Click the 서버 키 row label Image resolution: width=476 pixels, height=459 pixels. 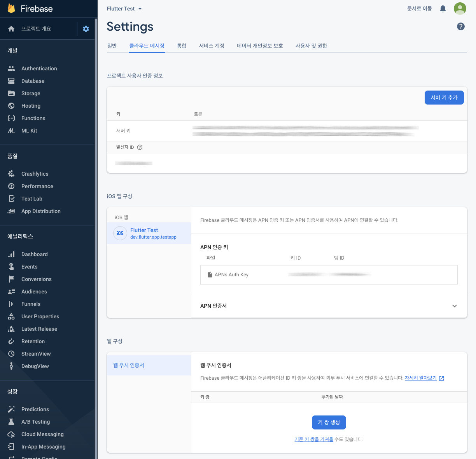(x=124, y=131)
